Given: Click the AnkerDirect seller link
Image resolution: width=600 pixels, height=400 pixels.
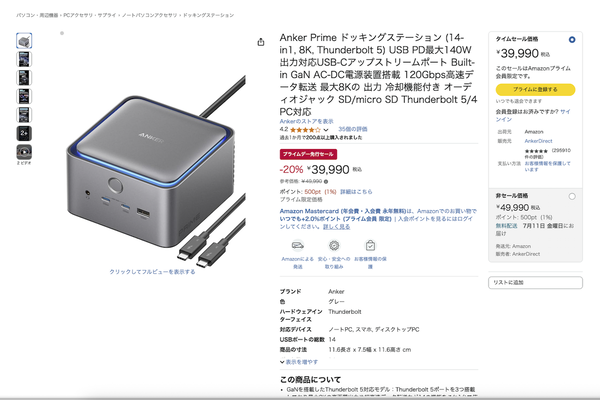Looking at the screenshot, I should [x=538, y=141].
